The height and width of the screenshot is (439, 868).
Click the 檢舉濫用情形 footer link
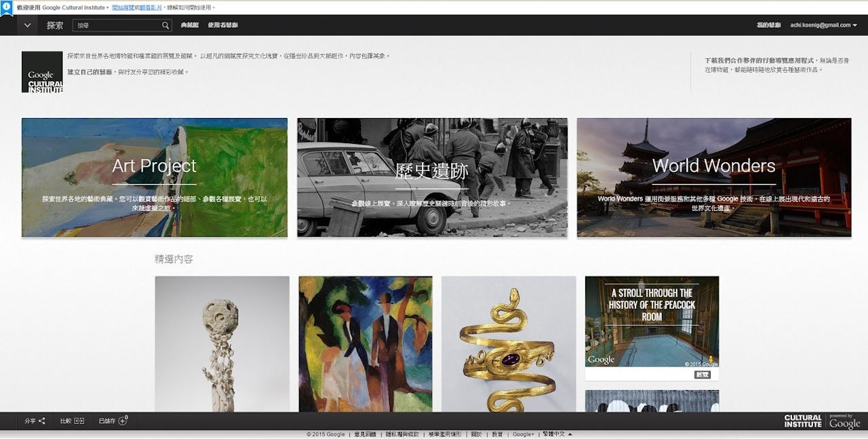(445, 434)
